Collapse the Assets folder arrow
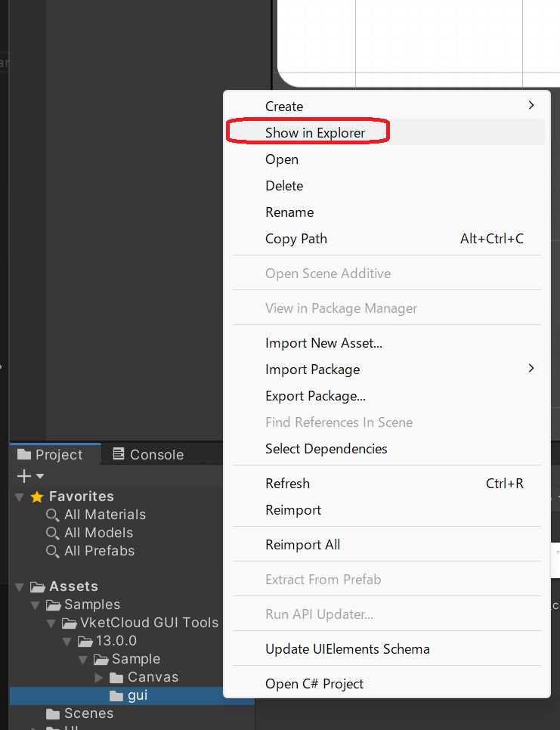 click(x=19, y=587)
